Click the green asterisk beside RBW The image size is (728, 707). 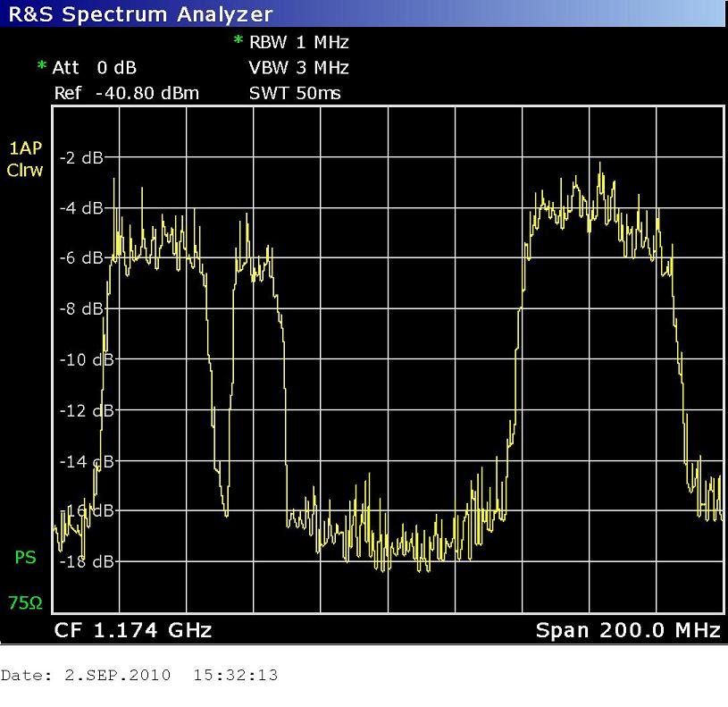[238, 42]
